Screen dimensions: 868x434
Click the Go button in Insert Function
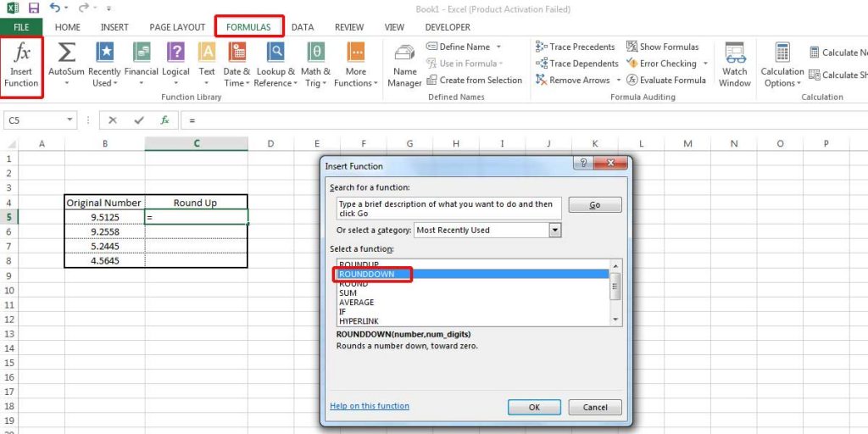click(x=595, y=205)
